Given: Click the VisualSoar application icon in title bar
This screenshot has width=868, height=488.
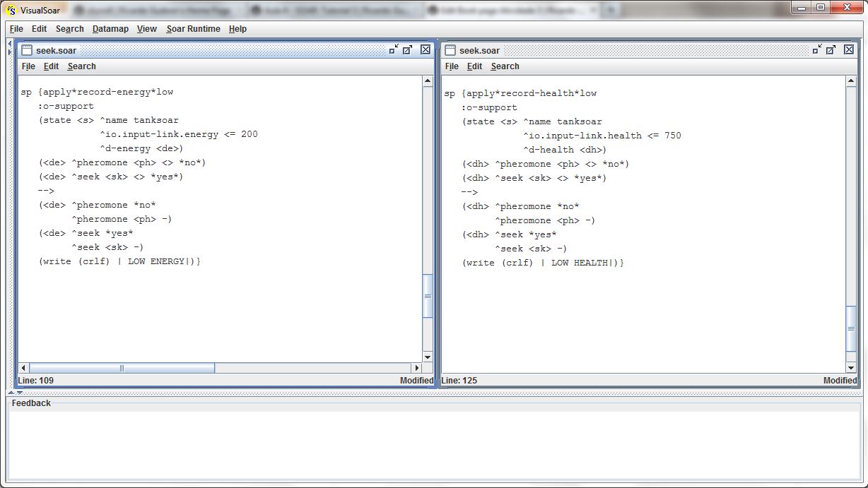Looking at the screenshot, I should pyautogui.click(x=11, y=9).
